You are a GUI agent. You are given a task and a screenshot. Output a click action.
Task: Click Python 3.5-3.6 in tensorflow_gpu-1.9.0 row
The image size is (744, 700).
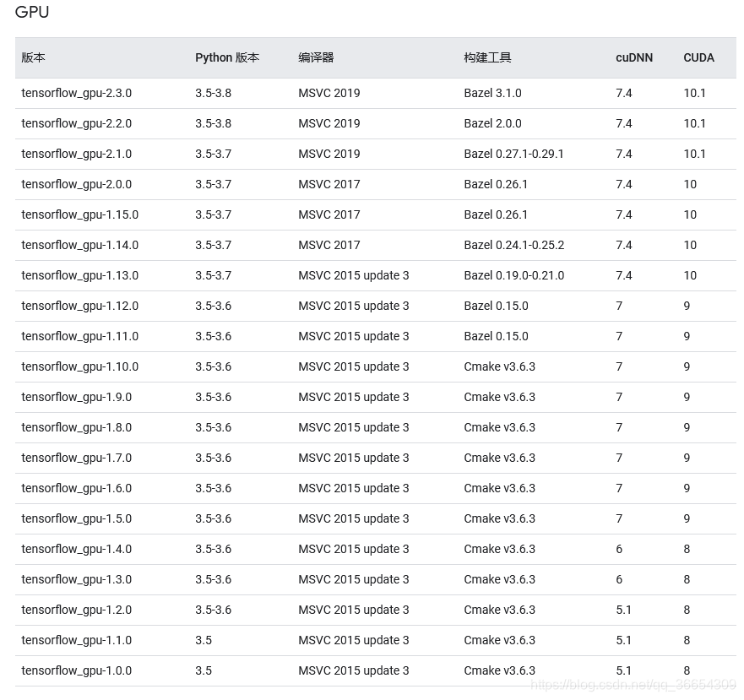tap(213, 397)
